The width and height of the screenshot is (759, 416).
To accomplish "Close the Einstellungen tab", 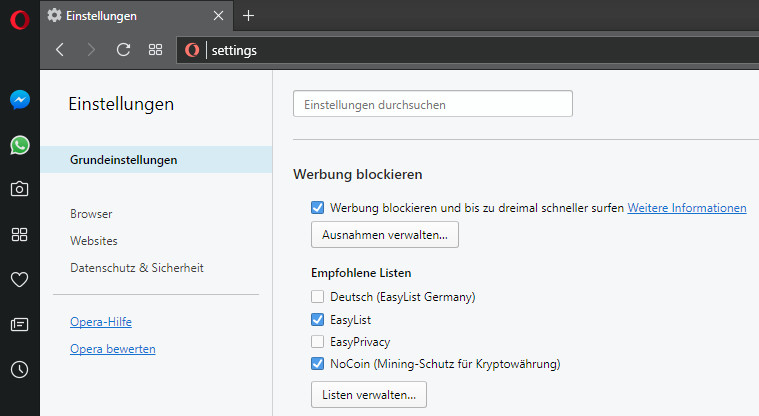I will point(218,15).
